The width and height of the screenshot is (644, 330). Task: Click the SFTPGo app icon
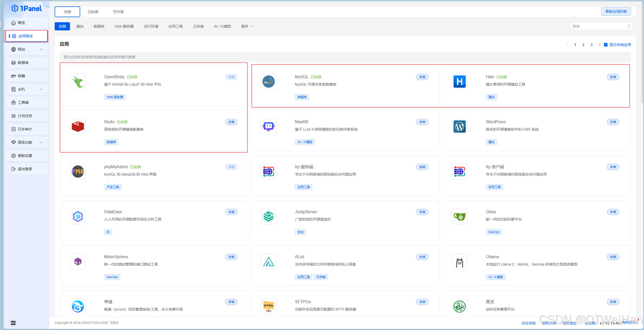point(269,307)
